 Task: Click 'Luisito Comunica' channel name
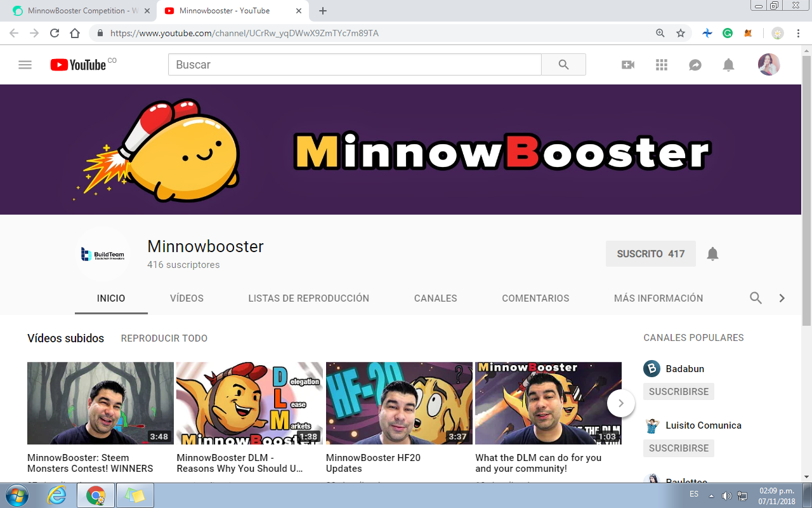[x=704, y=425]
